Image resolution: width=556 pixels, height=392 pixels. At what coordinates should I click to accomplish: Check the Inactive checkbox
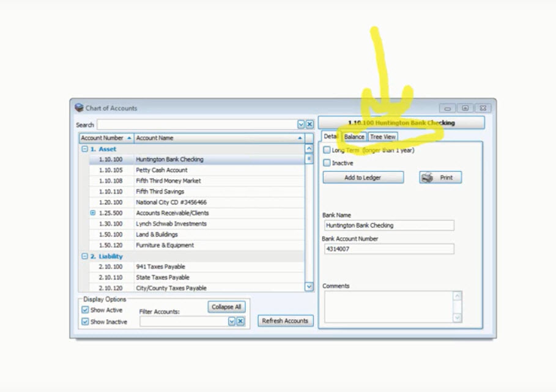(x=327, y=163)
